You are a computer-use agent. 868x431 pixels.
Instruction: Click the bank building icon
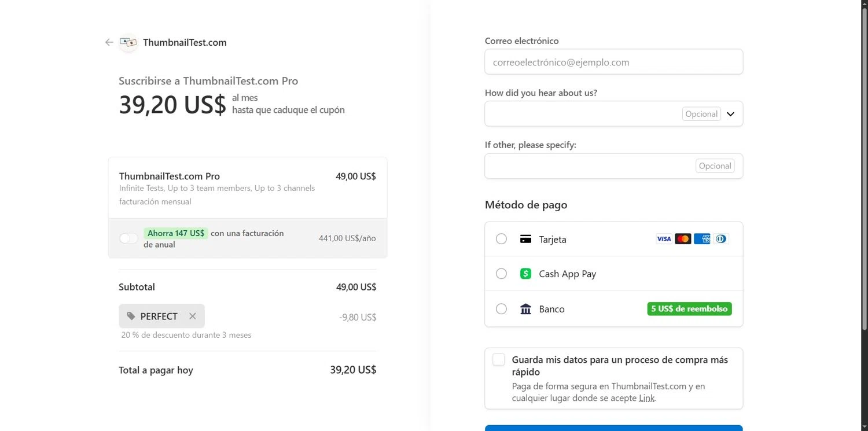(x=525, y=309)
